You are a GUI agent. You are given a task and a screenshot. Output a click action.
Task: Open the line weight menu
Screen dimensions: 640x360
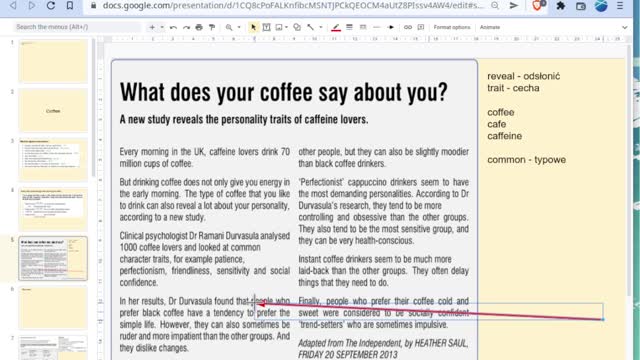click(x=349, y=27)
